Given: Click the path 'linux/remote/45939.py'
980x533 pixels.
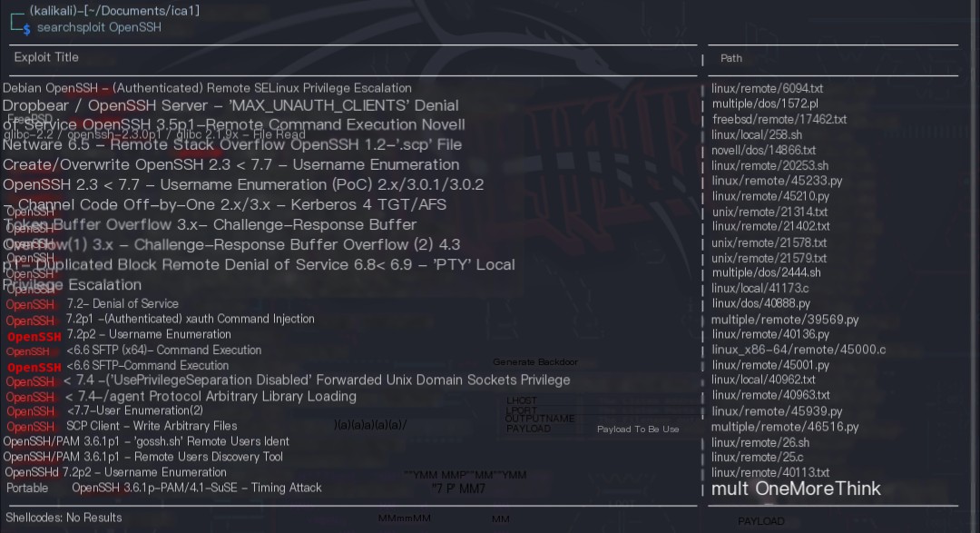Looking at the screenshot, I should click(777, 411).
